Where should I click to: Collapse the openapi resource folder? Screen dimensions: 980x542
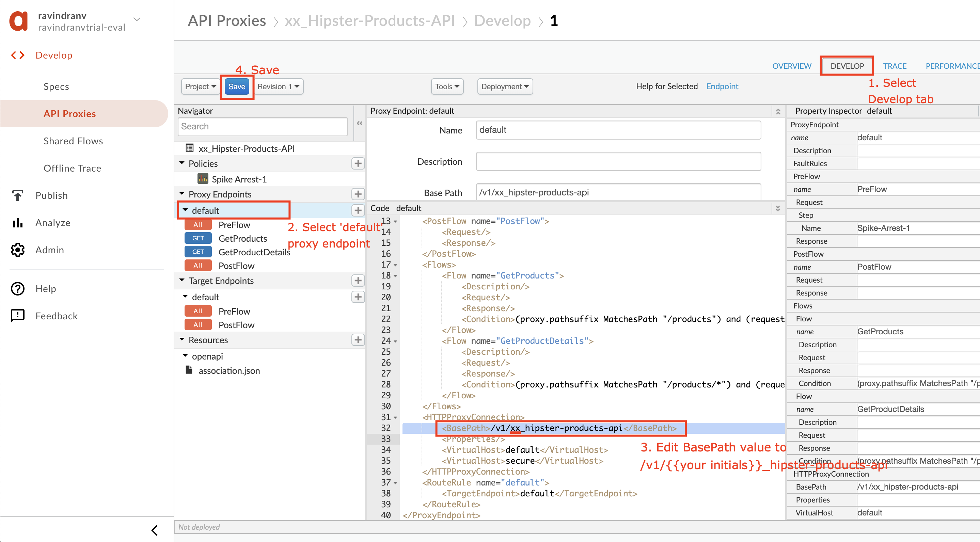(185, 356)
